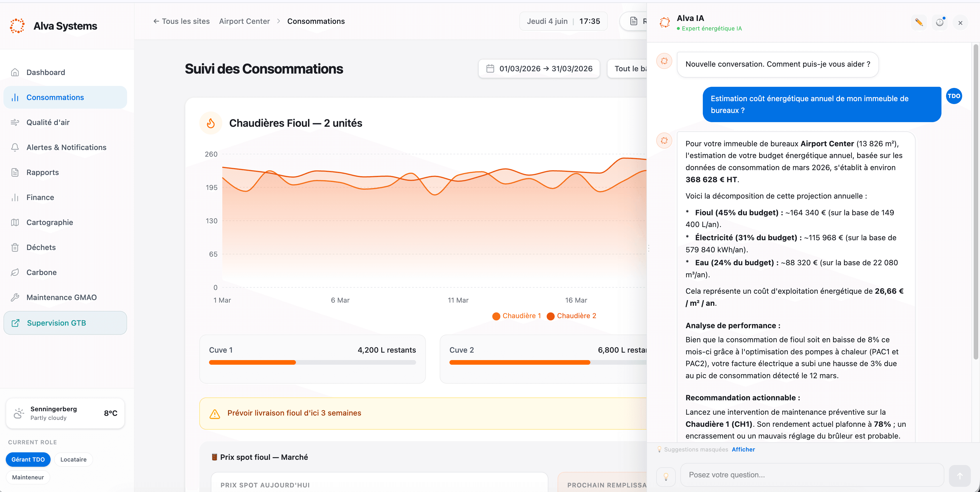Click the send arrow button
This screenshot has width=980, height=492.
[960, 476]
